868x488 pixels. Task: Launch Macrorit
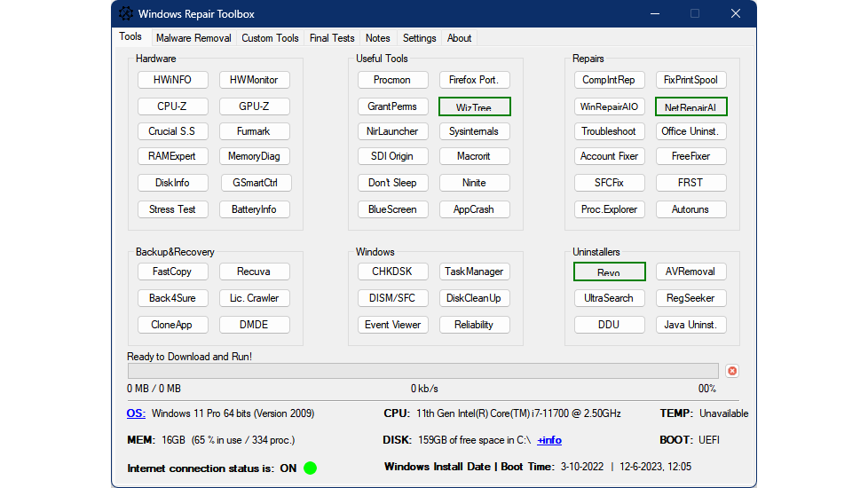(x=475, y=156)
